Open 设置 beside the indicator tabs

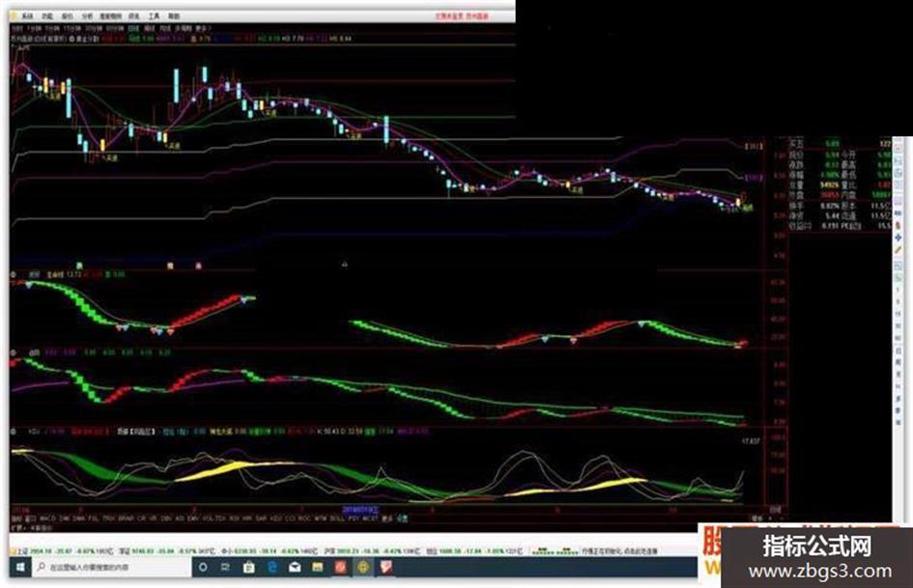point(402,518)
